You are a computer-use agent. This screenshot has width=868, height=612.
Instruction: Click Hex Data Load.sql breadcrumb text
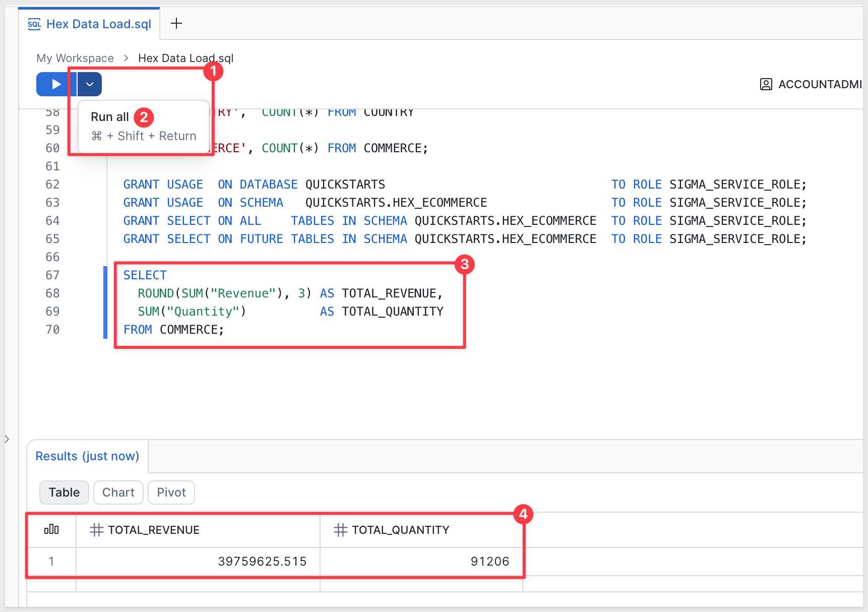[186, 58]
